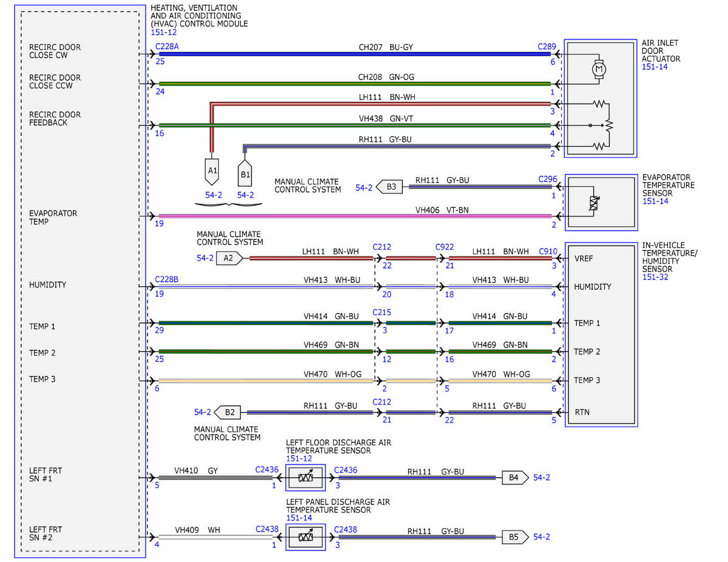Viewport: 728px width, 562px height.
Task: Open the 151-14 link under Evaporator Temperature Sensor
Action: point(655,201)
